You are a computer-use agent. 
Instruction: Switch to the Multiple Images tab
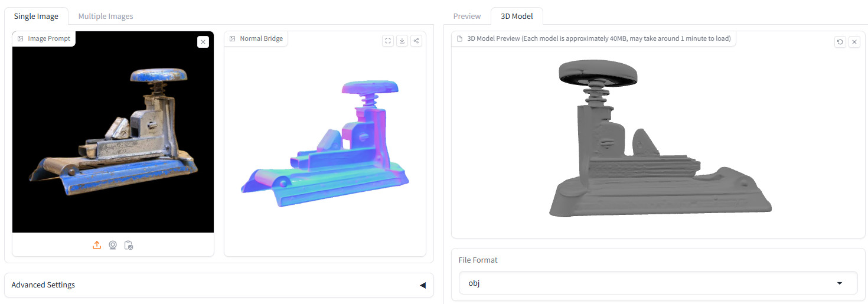click(x=106, y=16)
